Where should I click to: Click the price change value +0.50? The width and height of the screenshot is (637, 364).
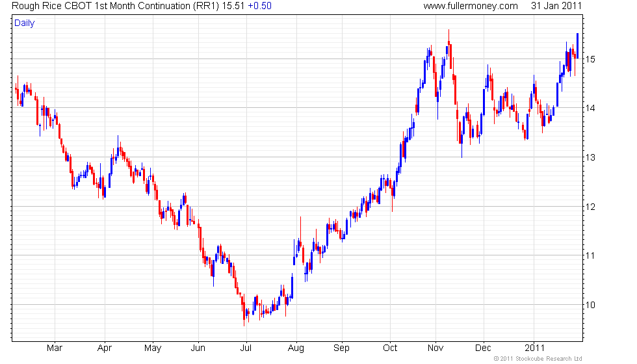point(259,6)
